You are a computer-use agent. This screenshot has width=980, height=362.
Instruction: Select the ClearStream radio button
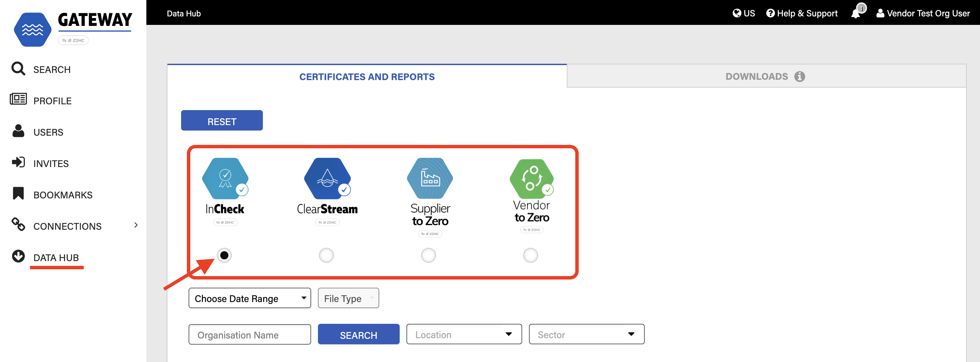[326, 255]
